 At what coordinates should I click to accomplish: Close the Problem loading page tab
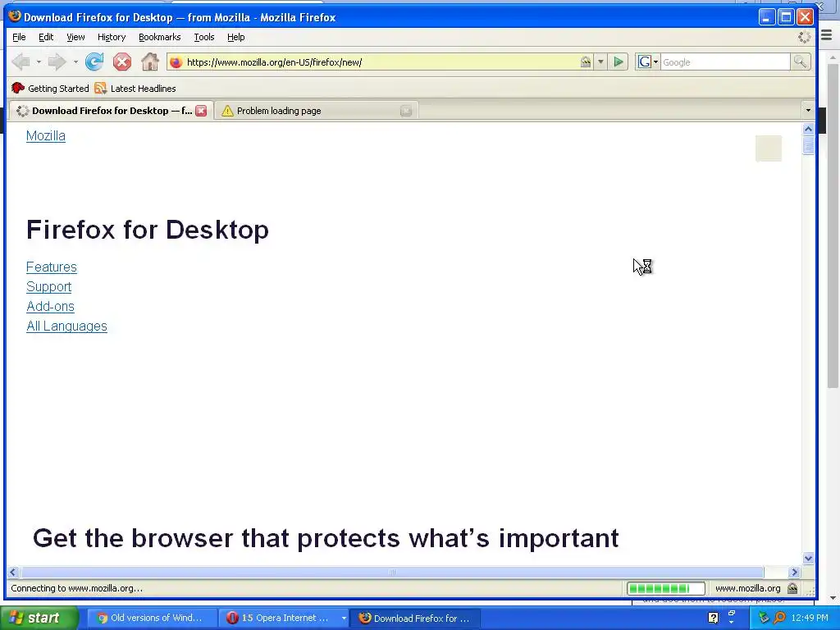pyautogui.click(x=406, y=111)
